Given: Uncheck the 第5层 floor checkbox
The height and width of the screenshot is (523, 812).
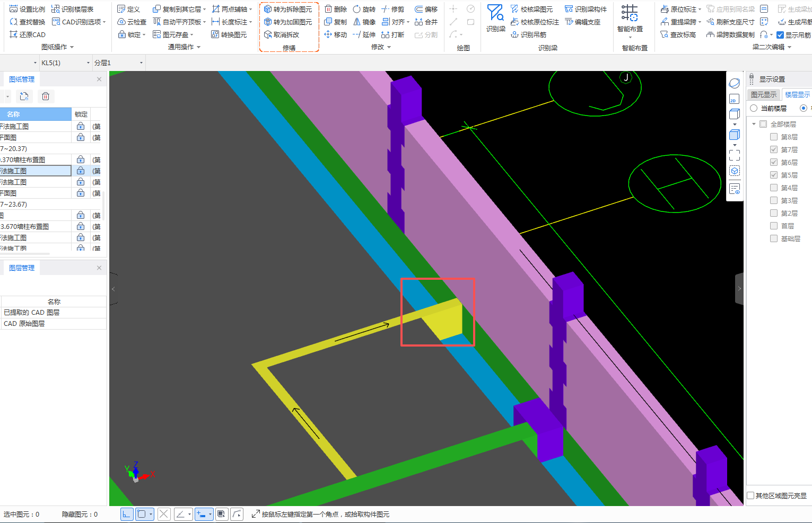Looking at the screenshot, I should coord(774,175).
